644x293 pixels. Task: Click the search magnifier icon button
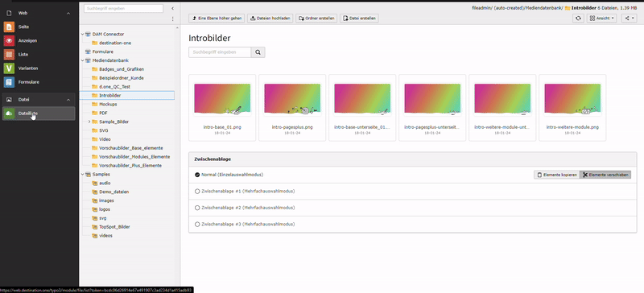(x=258, y=52)
